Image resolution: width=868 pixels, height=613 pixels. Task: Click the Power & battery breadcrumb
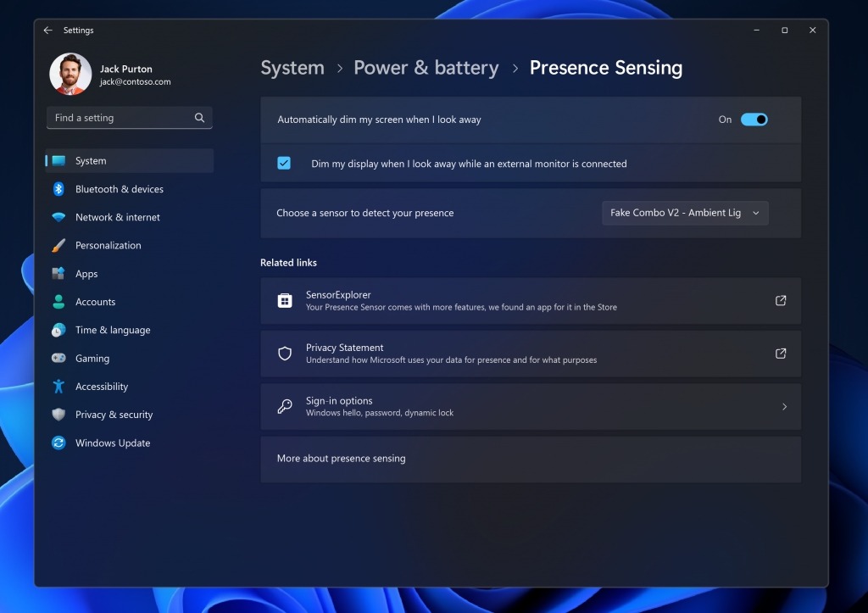tap(426, 68)
